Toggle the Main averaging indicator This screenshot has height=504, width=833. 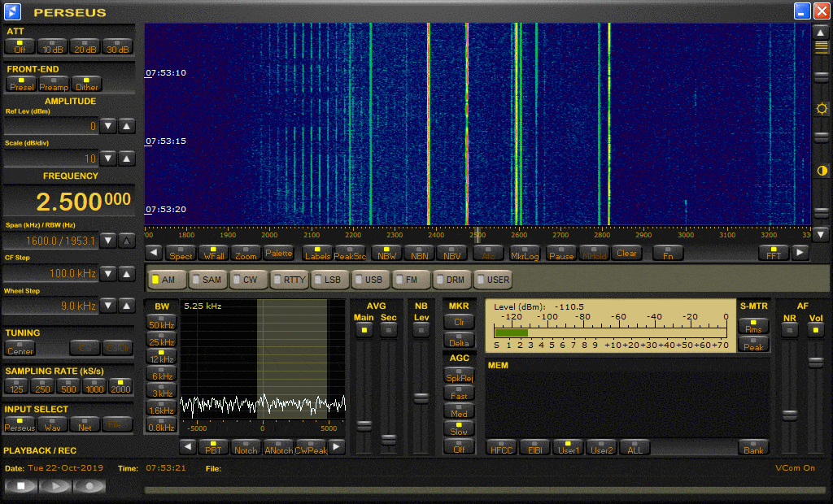click(x=364, y=330)
